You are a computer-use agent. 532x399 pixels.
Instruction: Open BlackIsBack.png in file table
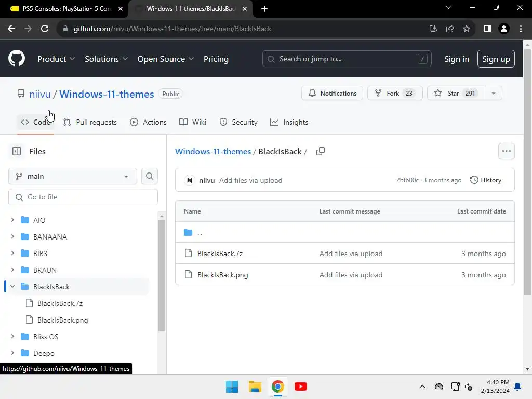pos(223,275)
